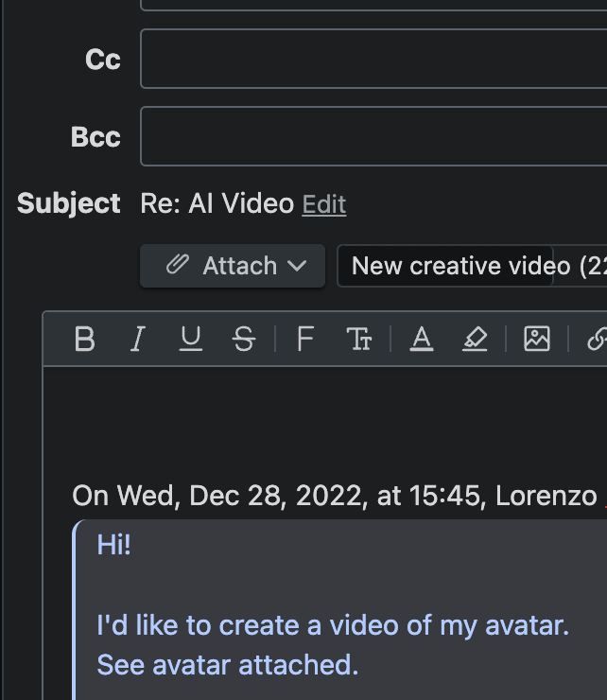607x700 pixels.
Task: Focus the Cc recipients field
Action: coord(373,59)
